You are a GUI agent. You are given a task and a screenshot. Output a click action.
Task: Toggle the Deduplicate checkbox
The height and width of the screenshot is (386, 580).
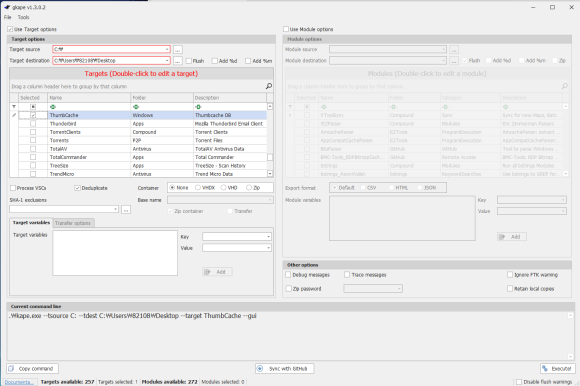[x=77, y=188]
